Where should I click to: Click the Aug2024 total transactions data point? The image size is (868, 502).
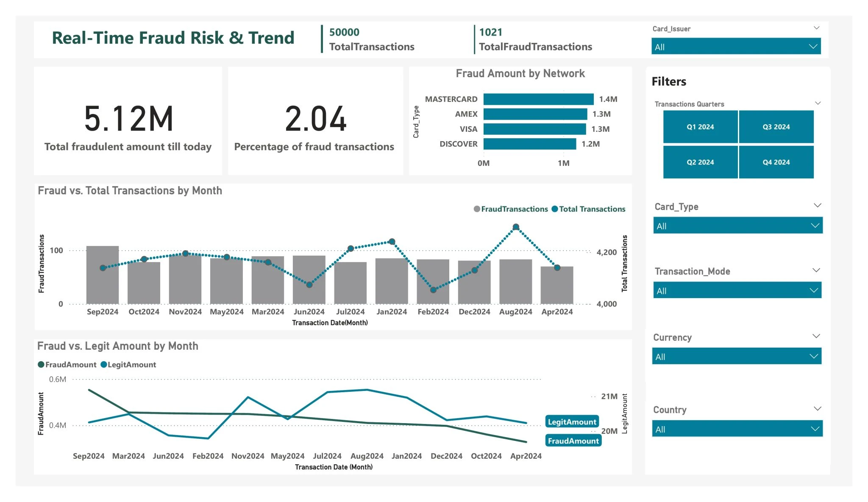tap(516, 227)
